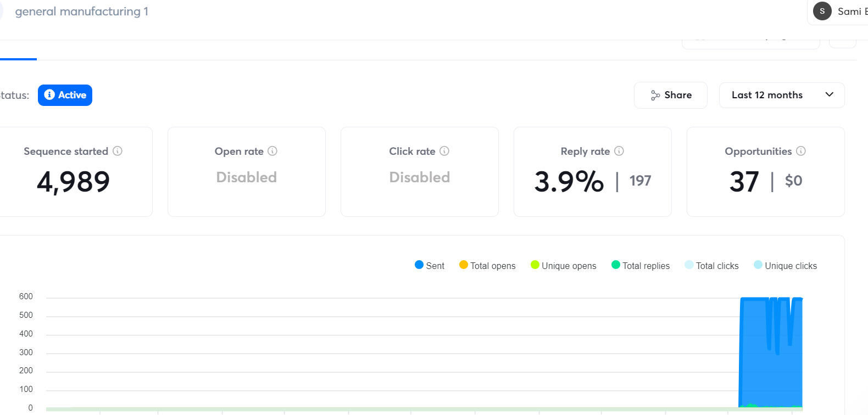Click the general manufacturing 1 campaign title

[81, 12]
